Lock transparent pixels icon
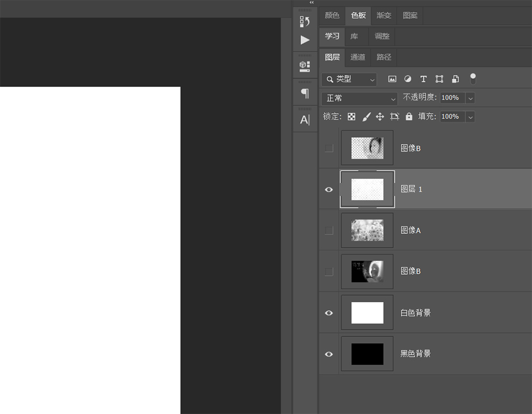The image size is (532, 414). click(352, 116)
